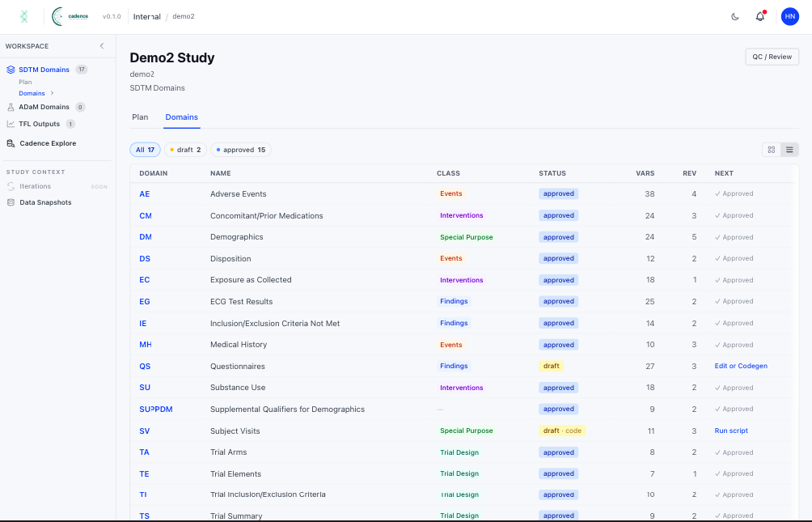The width and height of the screenshot is (812, 522).
Task: Open the DS domain
Action: pos(145,259)
